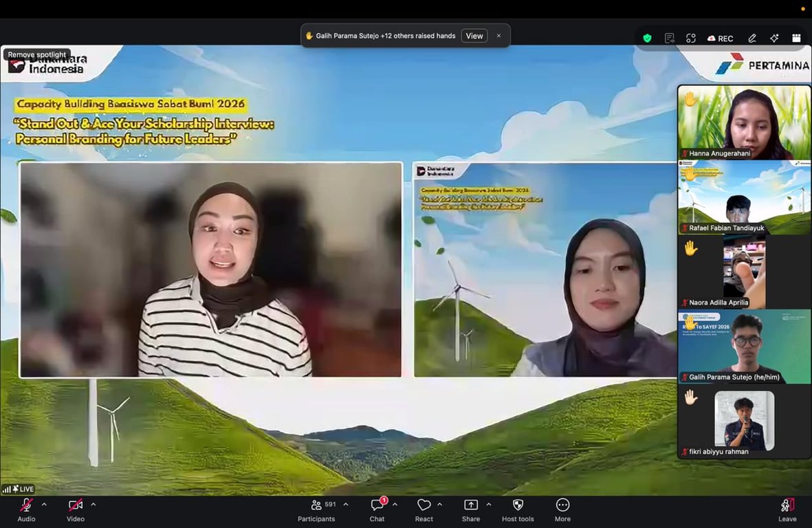This screenshot has width=812, height=528.
Task: Expand share options caret
Action: point(489,504)
